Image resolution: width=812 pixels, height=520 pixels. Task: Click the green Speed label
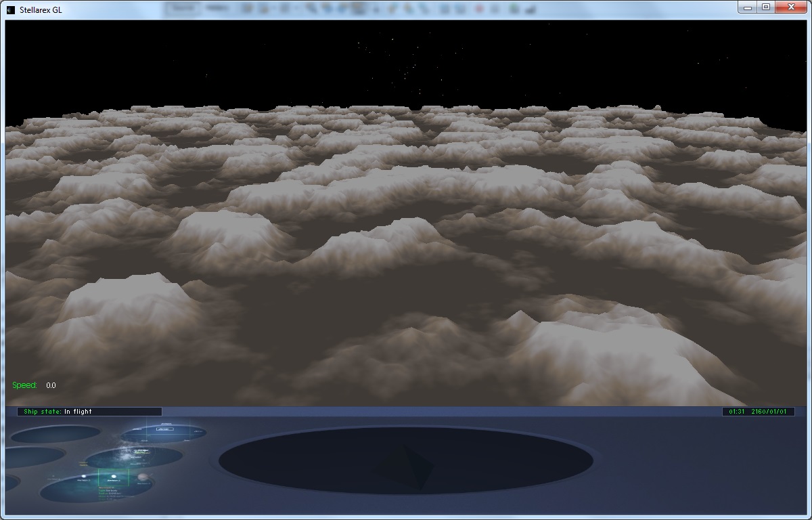pyautogui.click(x=24, y=385)
